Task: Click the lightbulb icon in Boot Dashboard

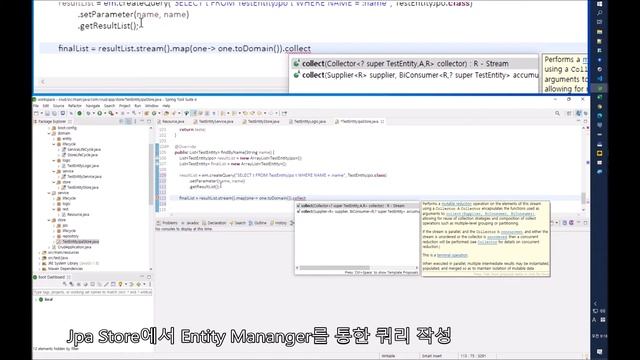Action: pyautogui.click(x=120, y=284)
